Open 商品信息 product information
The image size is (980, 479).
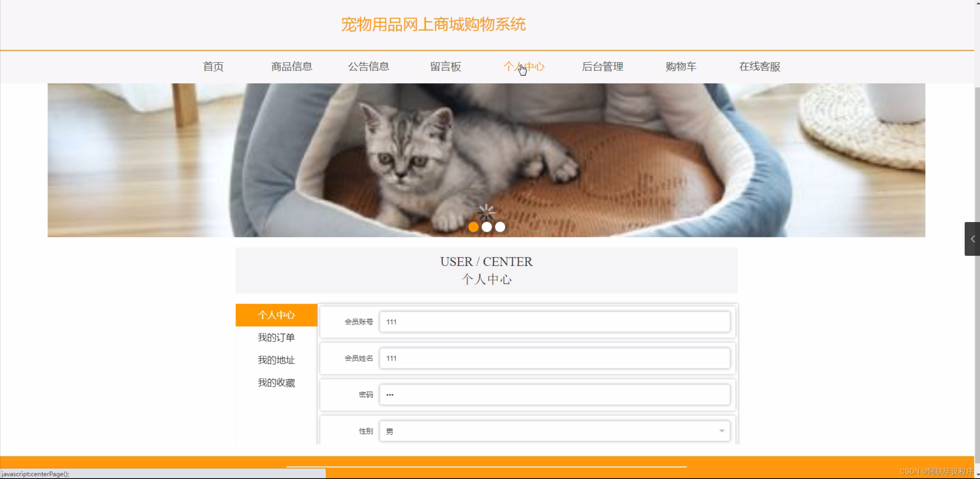coord(292,67)
